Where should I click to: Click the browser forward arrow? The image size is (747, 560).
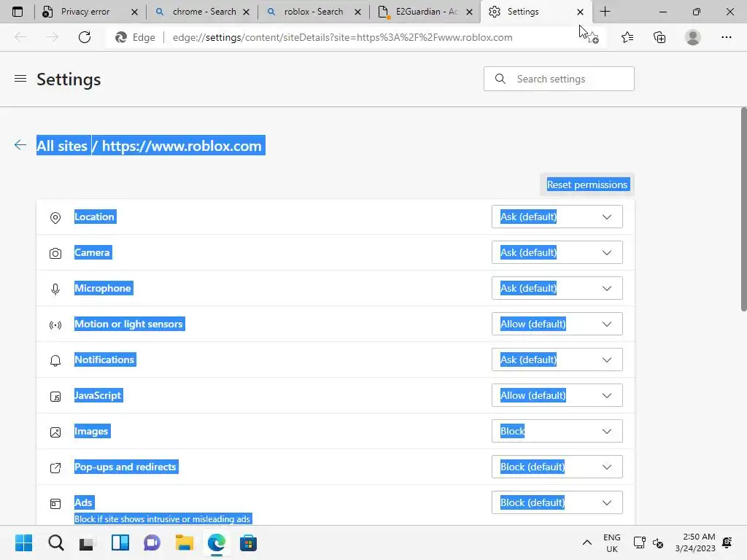point(52,37)
